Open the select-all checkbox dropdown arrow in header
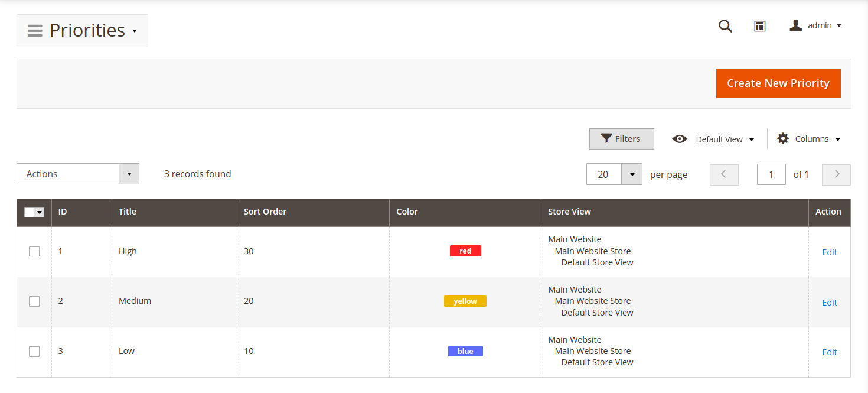The height and width of the screenshot is (393, 868). pyautogui.click(x=40, y=213)
